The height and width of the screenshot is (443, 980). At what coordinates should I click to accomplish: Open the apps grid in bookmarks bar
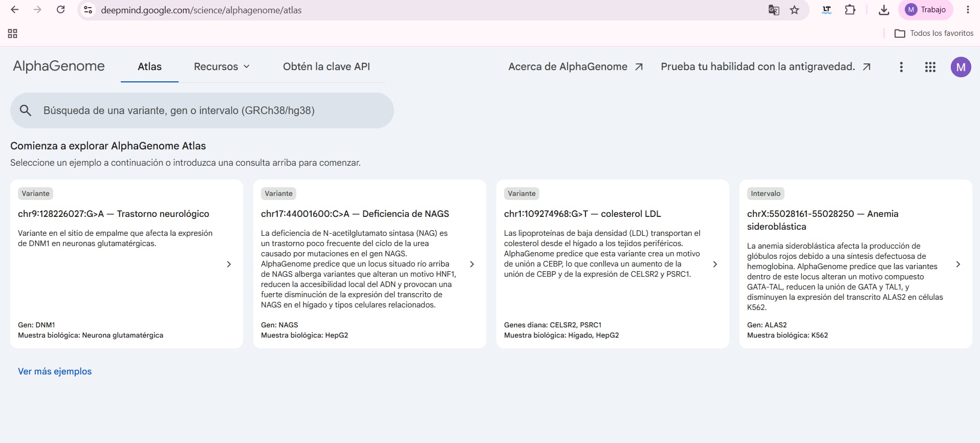[13, 33]
